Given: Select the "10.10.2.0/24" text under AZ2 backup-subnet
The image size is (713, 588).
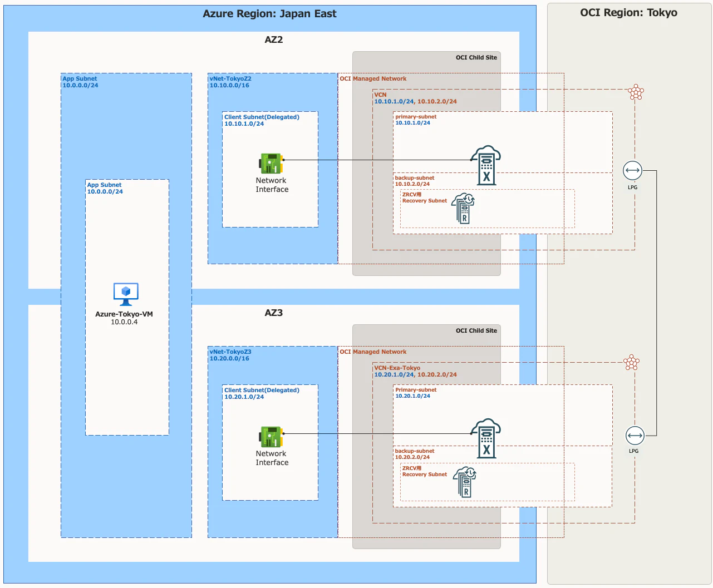Looking at the screenshot, I should (x=412, y=184).
